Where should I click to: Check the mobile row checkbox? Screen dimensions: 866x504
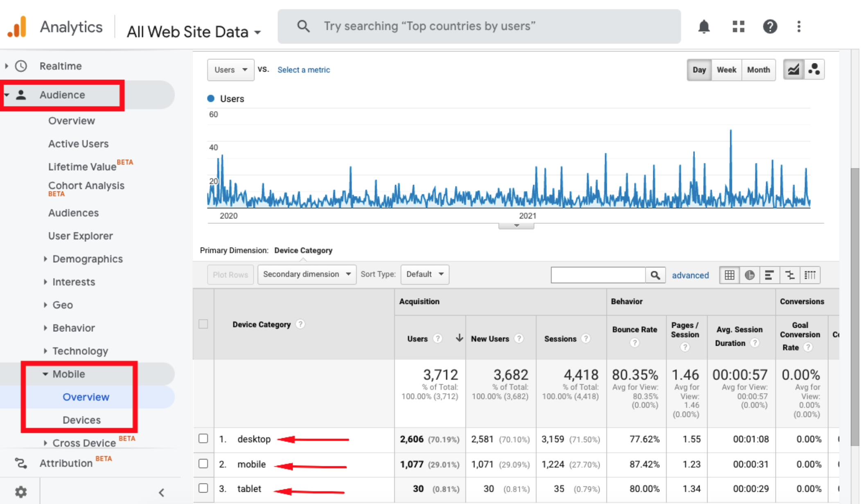coord(203,464)
